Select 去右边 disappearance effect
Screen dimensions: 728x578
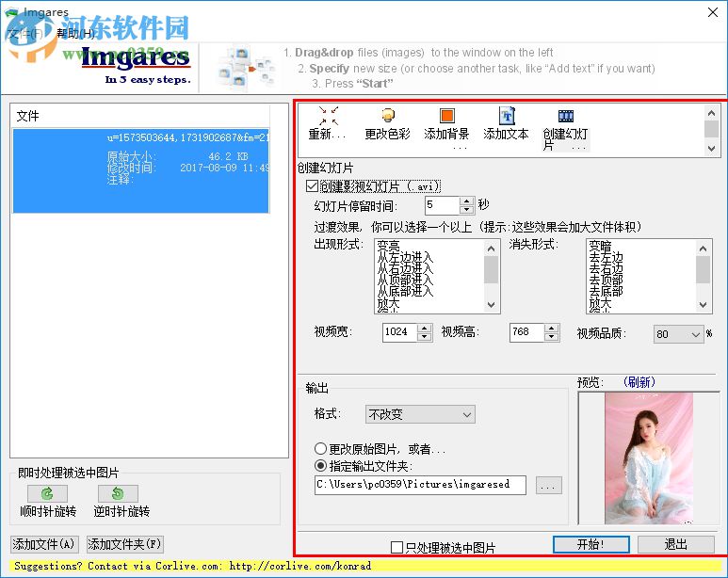click(x=606, y=268)
